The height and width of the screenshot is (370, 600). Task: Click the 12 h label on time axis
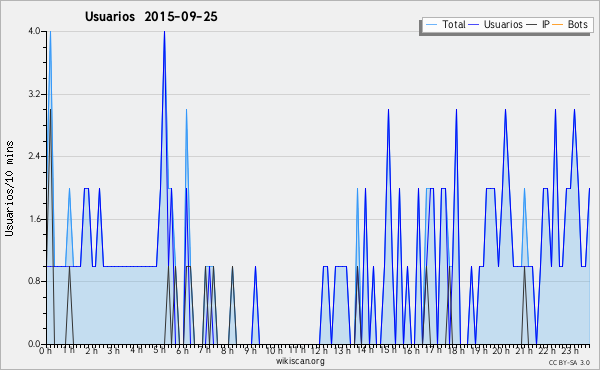319,351
